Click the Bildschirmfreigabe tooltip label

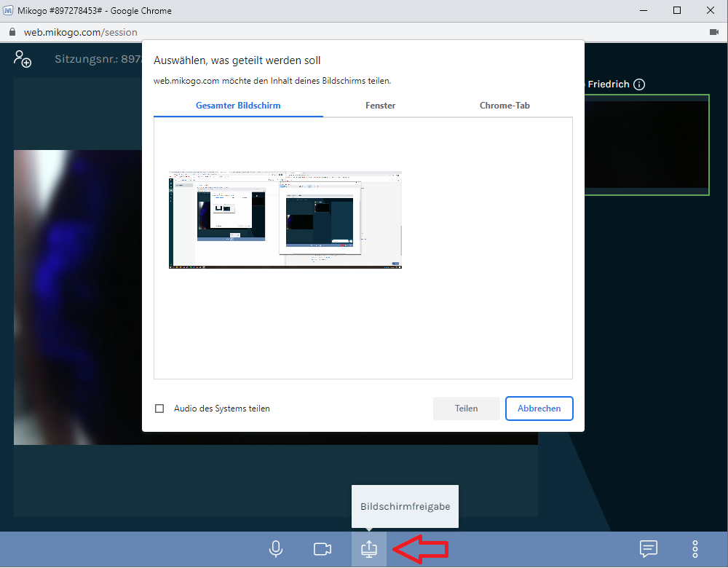(x=405, y=506)
